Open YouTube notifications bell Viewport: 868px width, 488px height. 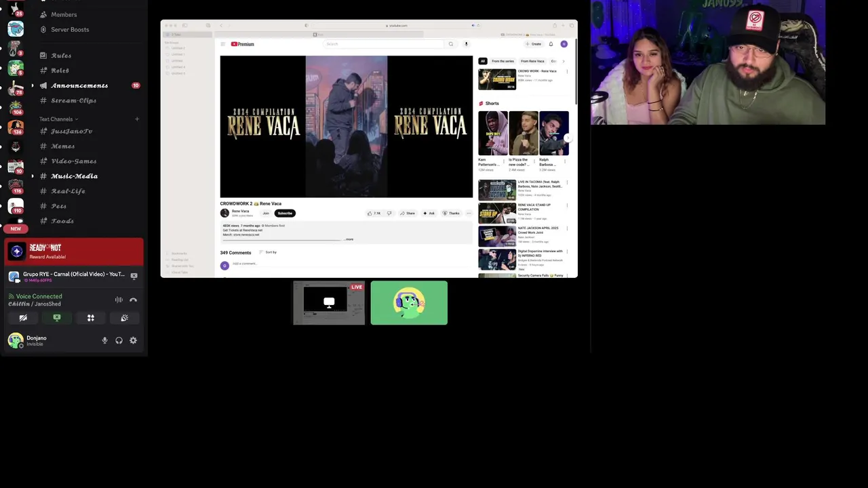(551, 44)
